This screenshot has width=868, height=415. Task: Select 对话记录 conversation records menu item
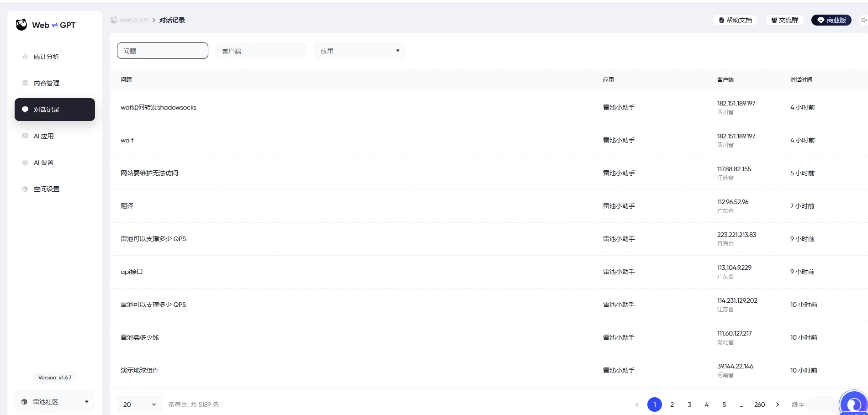tap(55, 110)
